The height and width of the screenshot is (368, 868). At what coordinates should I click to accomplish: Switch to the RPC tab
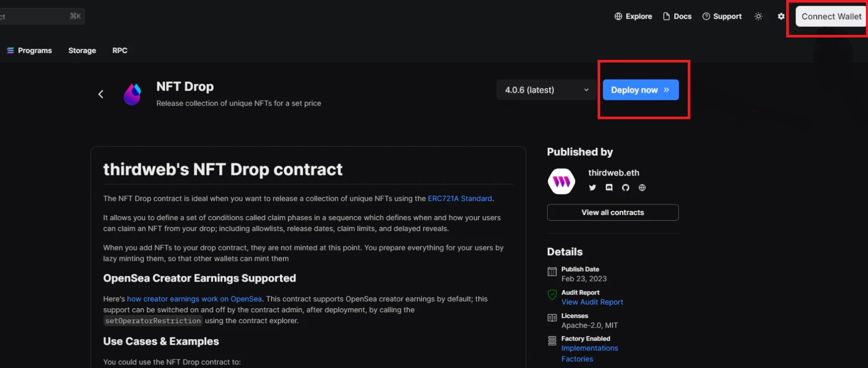[120, 50]
